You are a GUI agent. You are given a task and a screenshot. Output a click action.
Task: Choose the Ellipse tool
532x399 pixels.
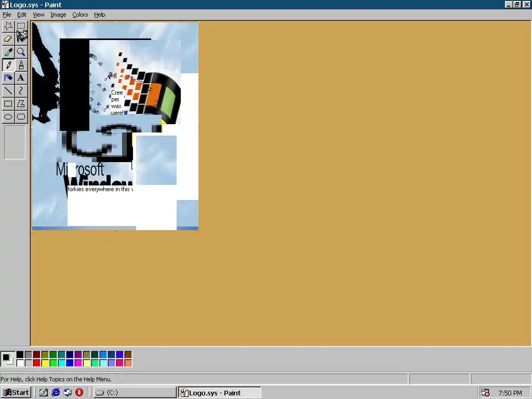(8, 117)
